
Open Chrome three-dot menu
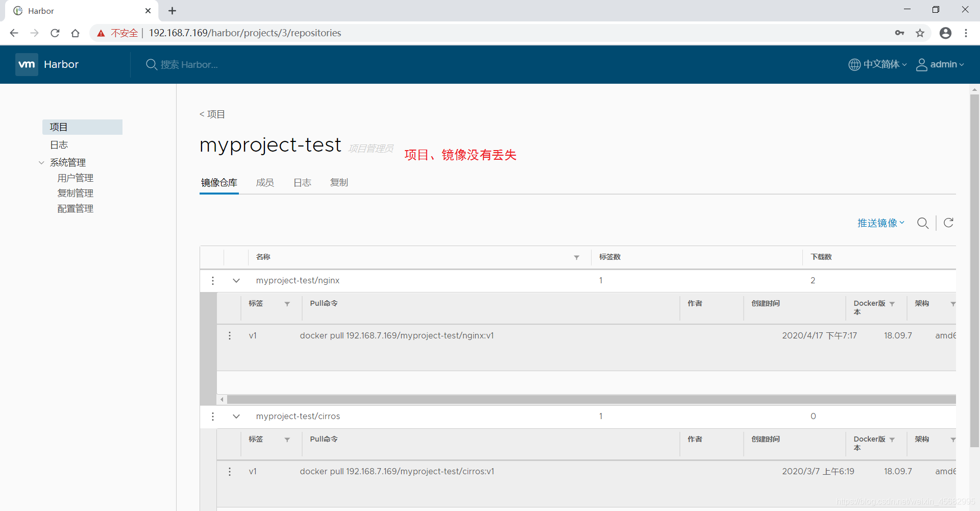966,33
